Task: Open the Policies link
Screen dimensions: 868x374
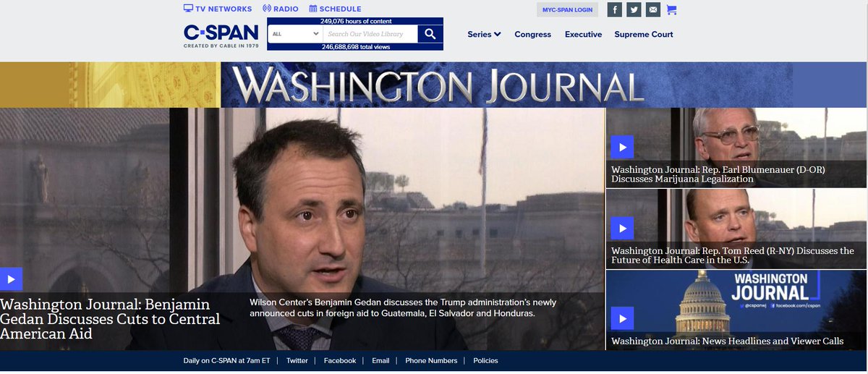Action: click(x=485, y=360)
